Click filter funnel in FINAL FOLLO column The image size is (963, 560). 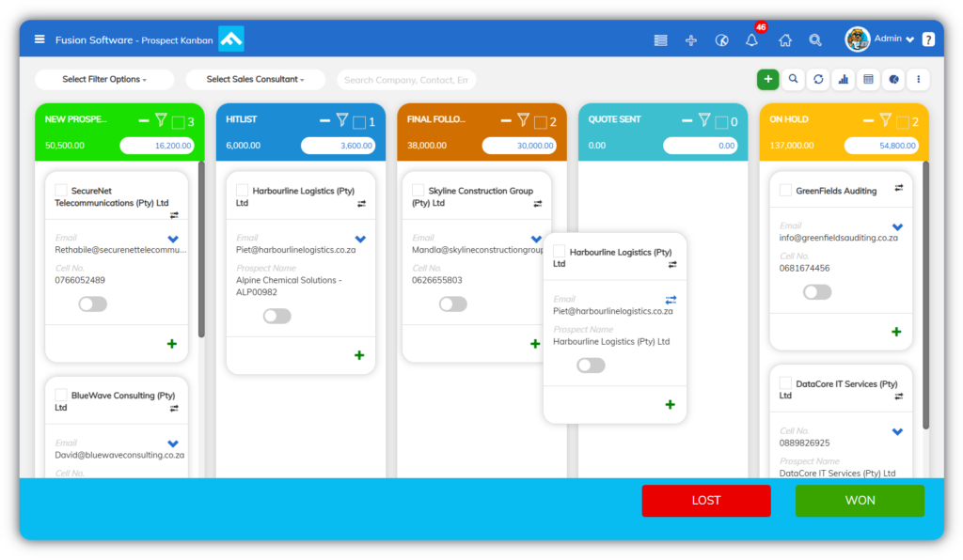coord(523,120)
